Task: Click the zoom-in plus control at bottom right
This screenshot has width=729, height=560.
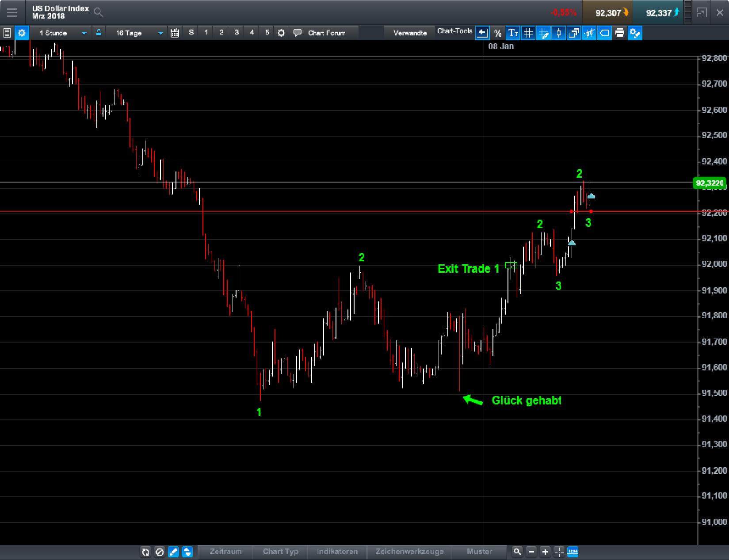Action: (x=545, y=552)
